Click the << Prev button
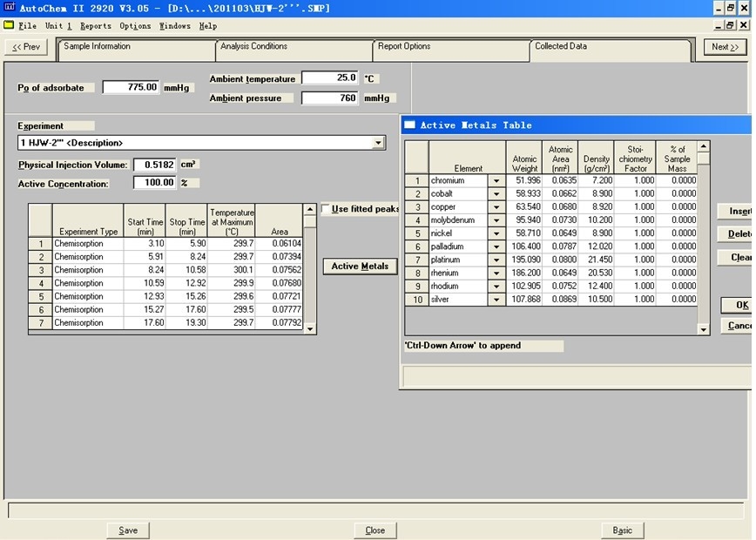 [x=26, y=47]
